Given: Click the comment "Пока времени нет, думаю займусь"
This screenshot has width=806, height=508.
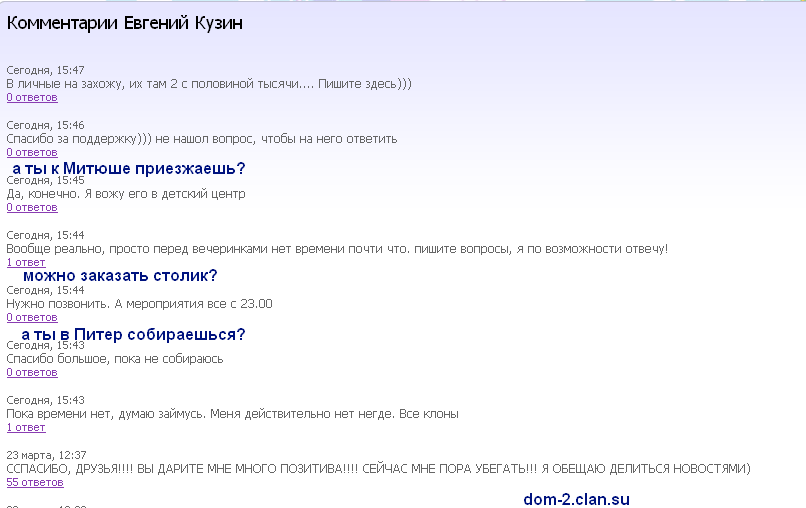Looking at the screenshot, I should [232, 414].
